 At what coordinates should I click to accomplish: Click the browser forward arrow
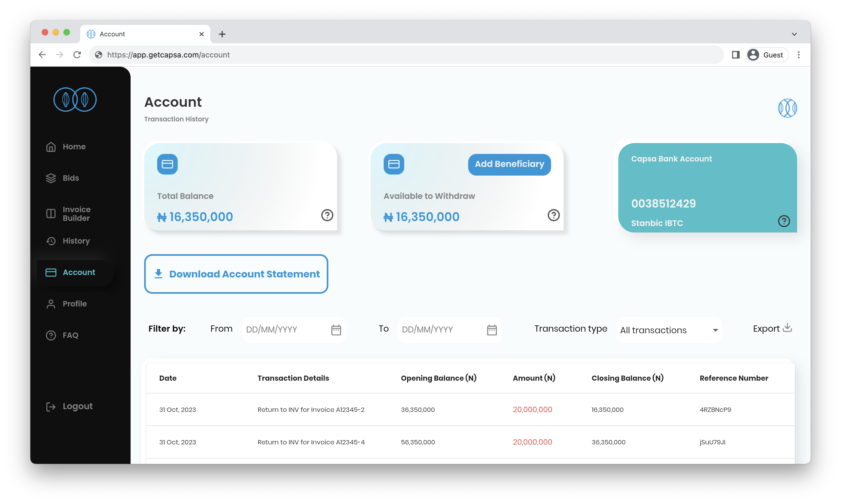(x=59, y=55)
